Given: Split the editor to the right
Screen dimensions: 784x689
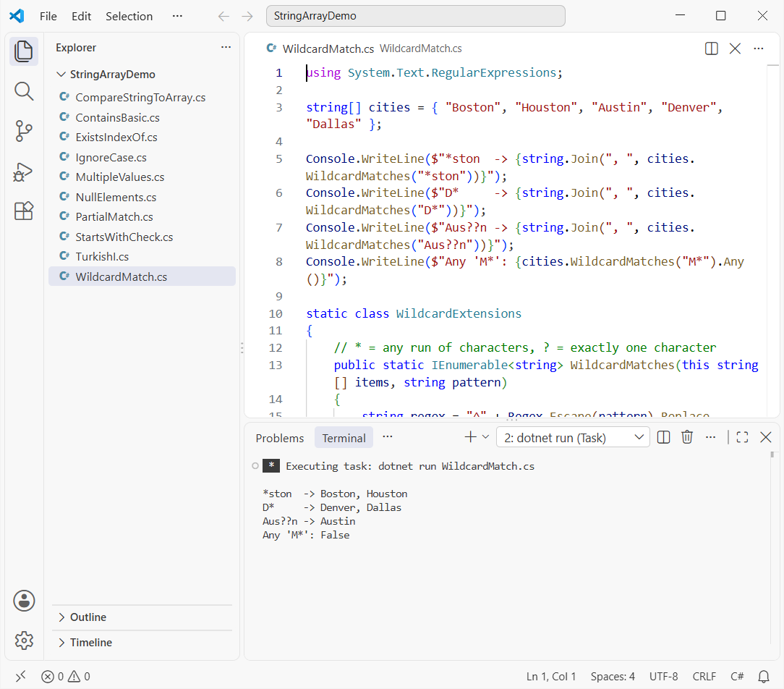Looking at the screenshot, I should [712, 48].
